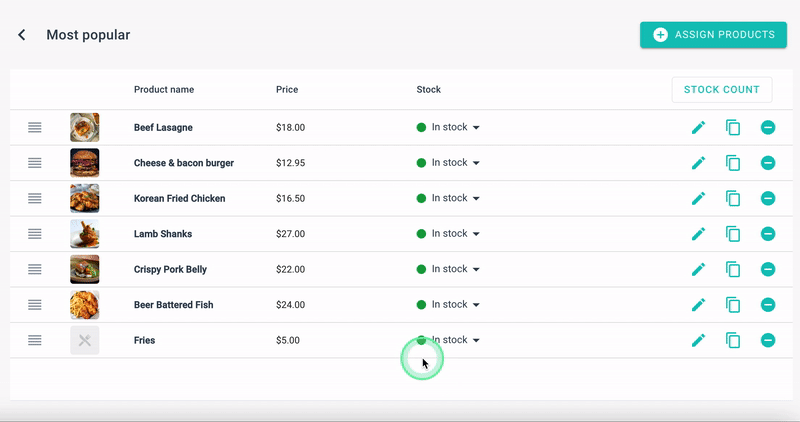
Task: Edit the Cheese & bacon burger product
Action: (x=698, y=163)
